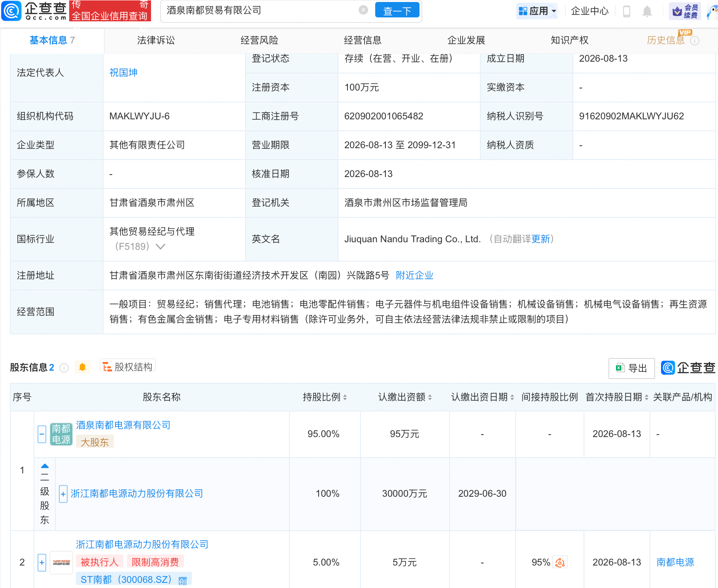Open the mobile phone app icon
The image size is (718, 588).
pos(626,11)
